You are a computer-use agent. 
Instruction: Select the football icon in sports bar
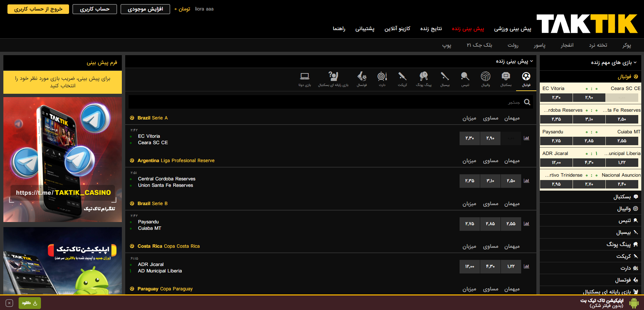tap(526, 76)
